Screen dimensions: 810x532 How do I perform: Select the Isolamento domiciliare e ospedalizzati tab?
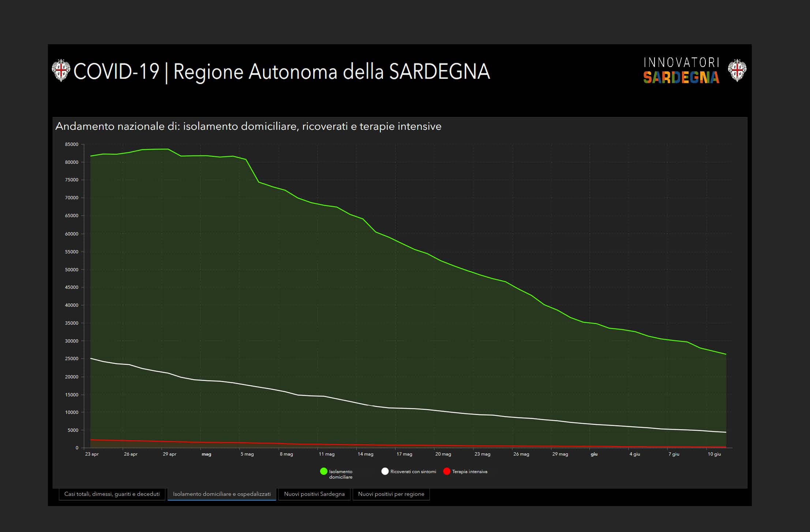pos(222,494)
